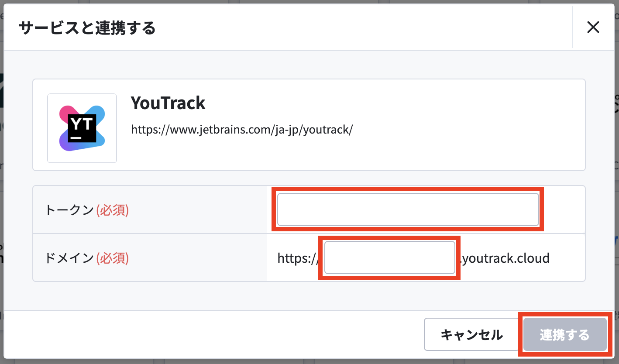Click the .youtrack.cloud suffix text
Image resolution: width=619 pixels, height=364 pixels.
click(x=505, y=258)
